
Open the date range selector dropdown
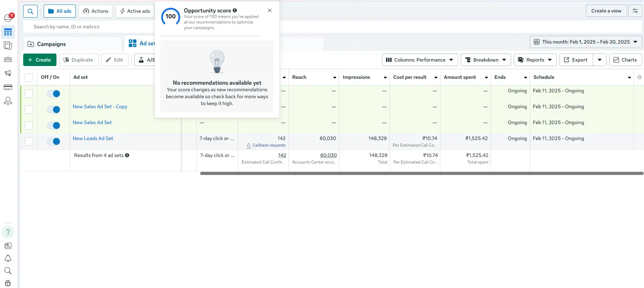pyautogui.click(x=585, y=42)
